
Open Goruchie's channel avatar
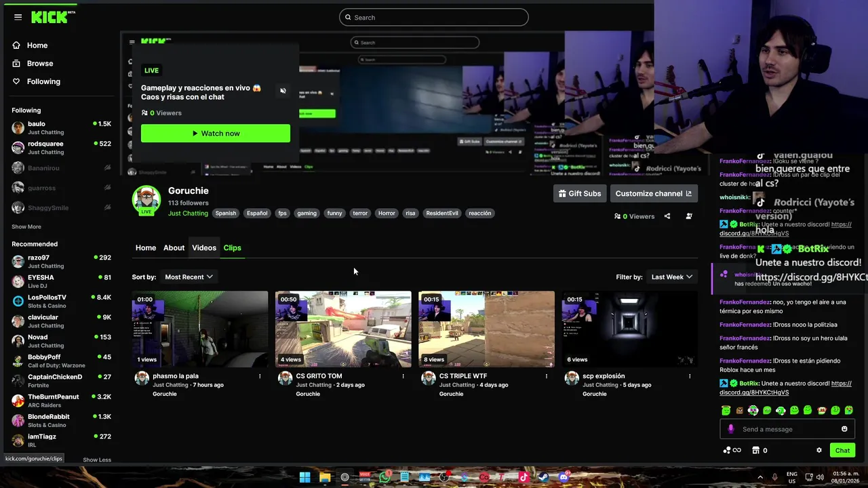(146, 200)
